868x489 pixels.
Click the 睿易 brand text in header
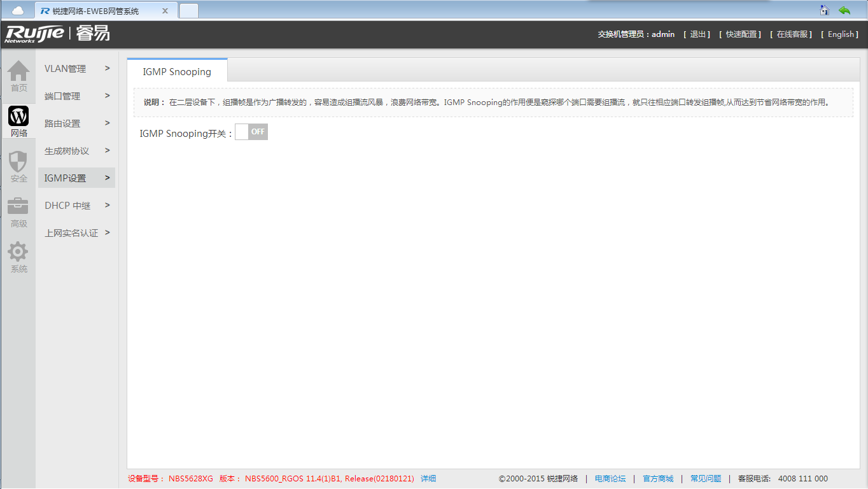[x=93, y=34]
